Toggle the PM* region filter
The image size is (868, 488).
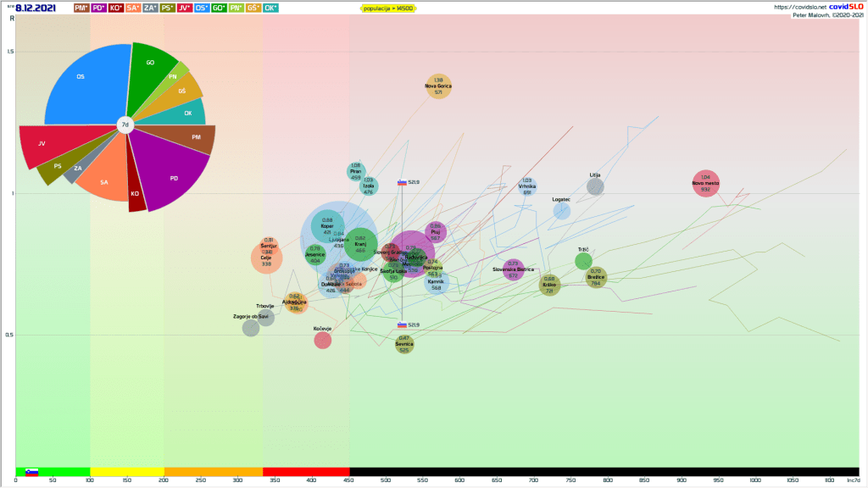(82, 8)
